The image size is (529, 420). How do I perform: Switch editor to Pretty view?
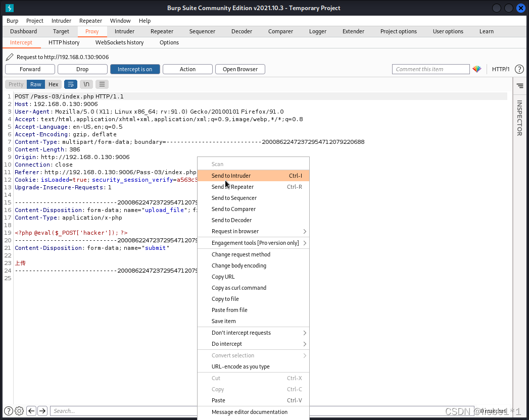[x=16, y=84]
